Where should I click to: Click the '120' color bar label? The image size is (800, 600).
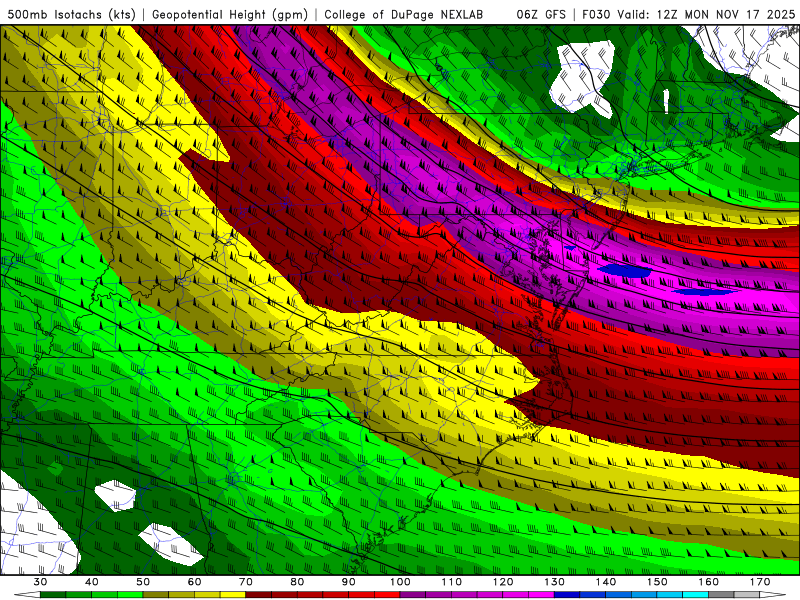point(503,582)
